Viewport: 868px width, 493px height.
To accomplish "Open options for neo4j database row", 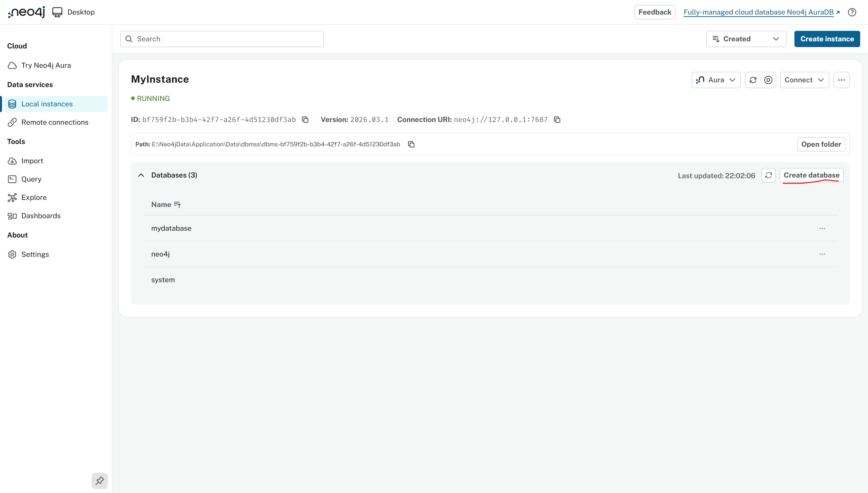I will coord(822,254).
